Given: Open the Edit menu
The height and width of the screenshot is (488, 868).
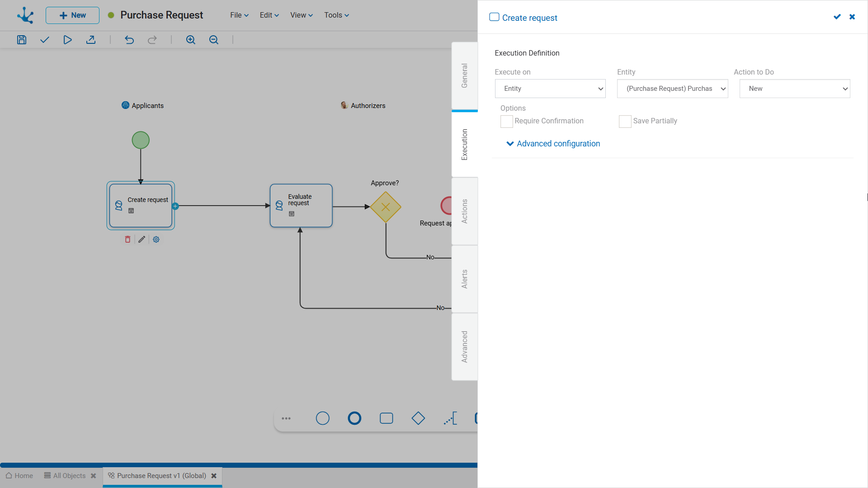Looking at the screenshot, I should pos(269,15).
